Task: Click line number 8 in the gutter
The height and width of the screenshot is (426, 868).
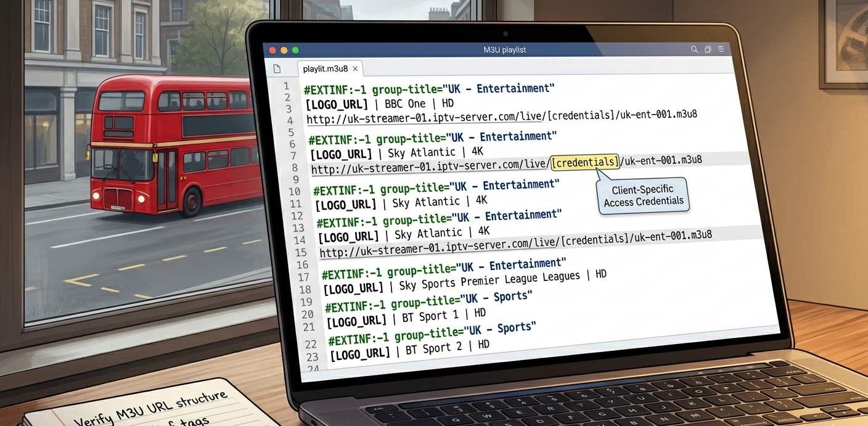Action: pos(294,168)
